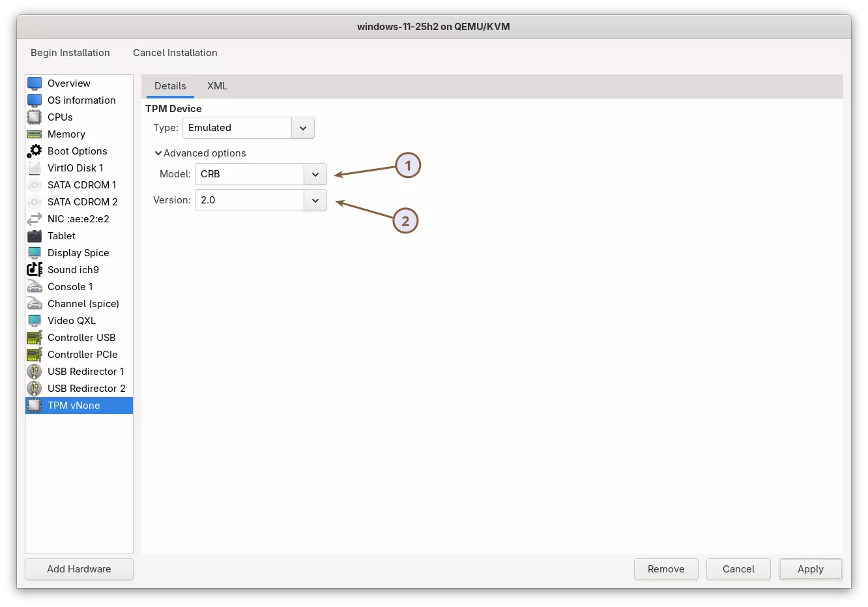Select OS information in the hardware list
Screen dimensions: 868x607
point(79,100)
